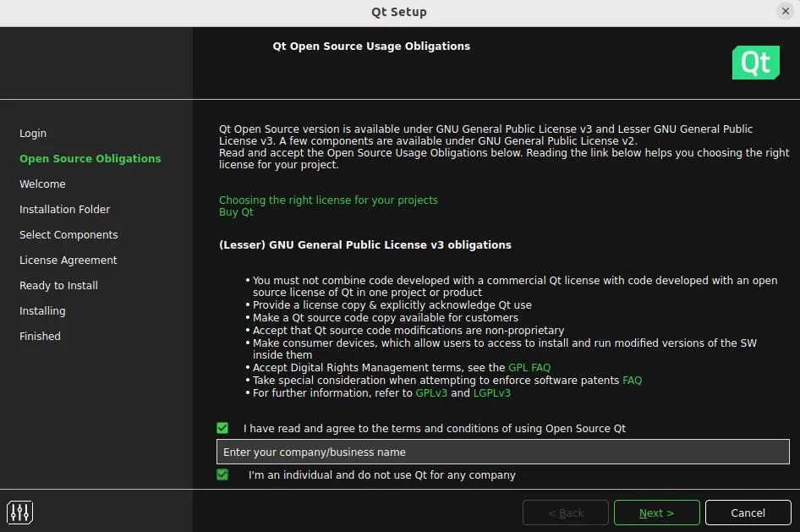Image resolution: width=800 pixels, height=532 pixels.
Task: Click the Next button
Action: [x=656, y=513]
